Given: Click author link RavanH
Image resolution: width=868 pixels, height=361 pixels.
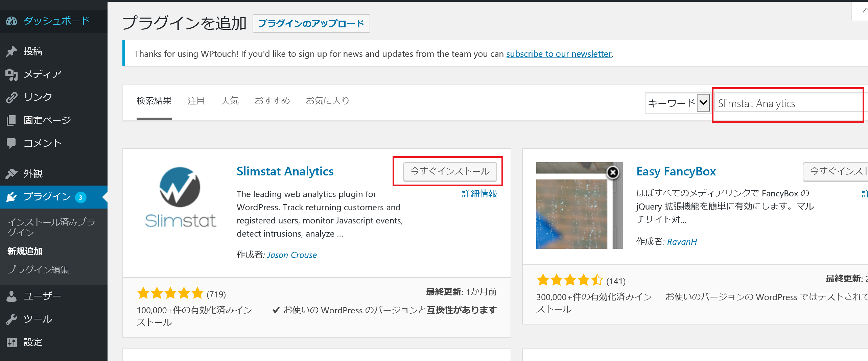Looking at the screenshot, I should [682, 242].
